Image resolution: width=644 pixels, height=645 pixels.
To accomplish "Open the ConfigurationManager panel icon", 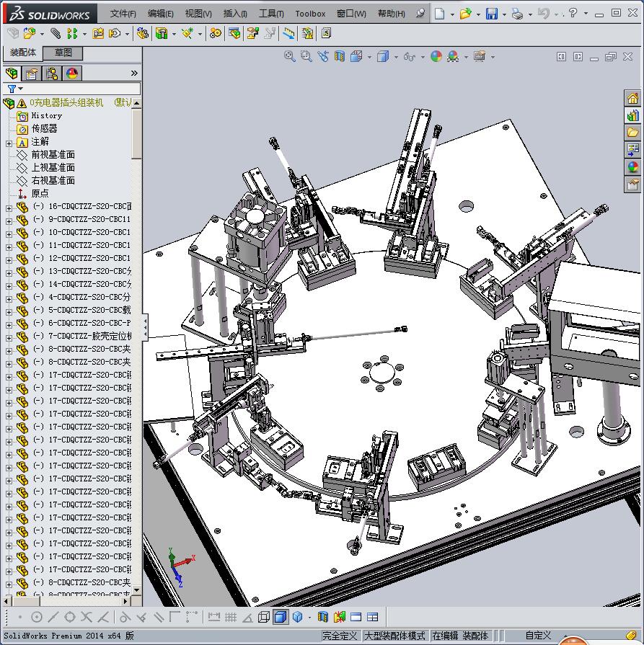I will pos(52,74).
